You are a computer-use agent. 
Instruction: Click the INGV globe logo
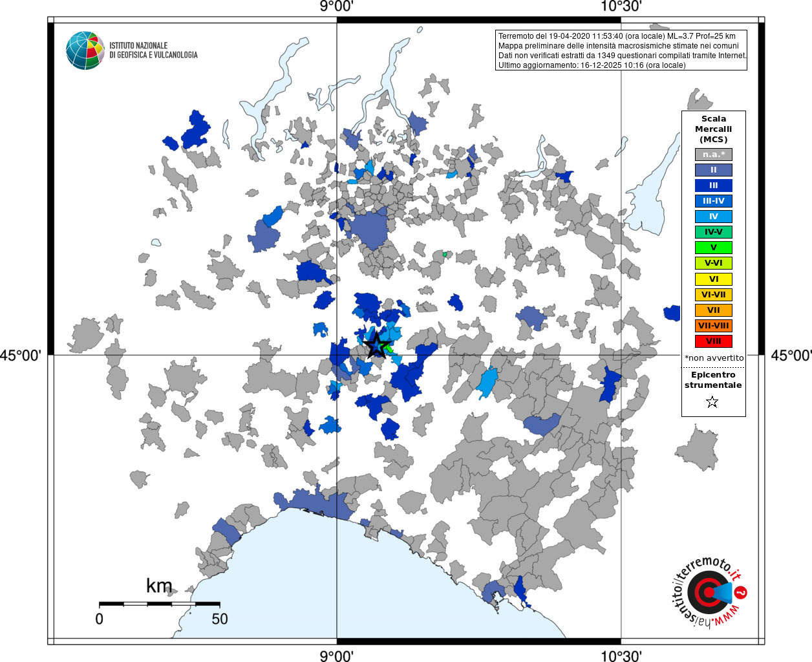85,50
